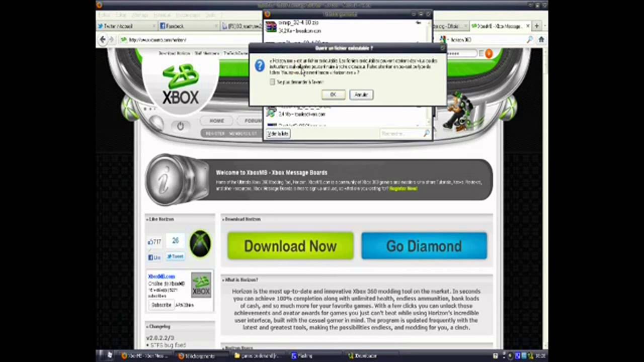Click the Tweet button
The image size is (644, 362).
point(176,256)
